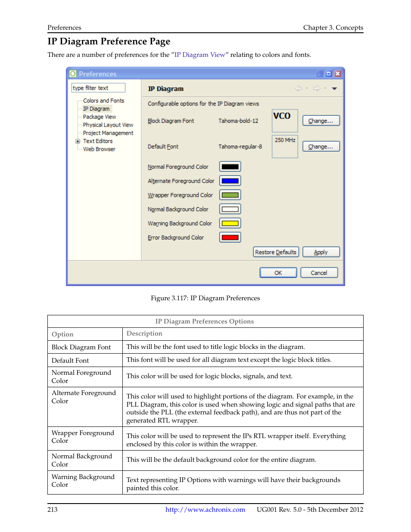This screenshot has width=411, height=532.
Task: Open the forward-arrow history dropdown chevron
Action: [x=324, y=89]
